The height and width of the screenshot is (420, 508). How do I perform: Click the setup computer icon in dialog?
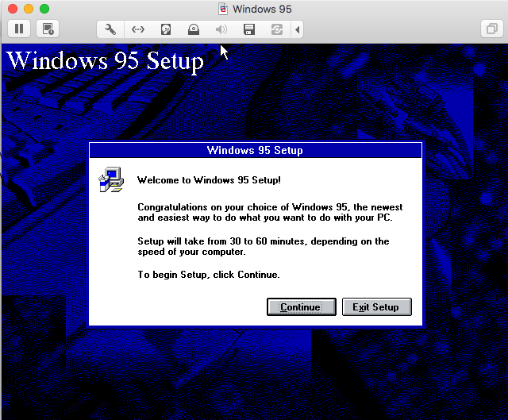[x=110, y=180]
